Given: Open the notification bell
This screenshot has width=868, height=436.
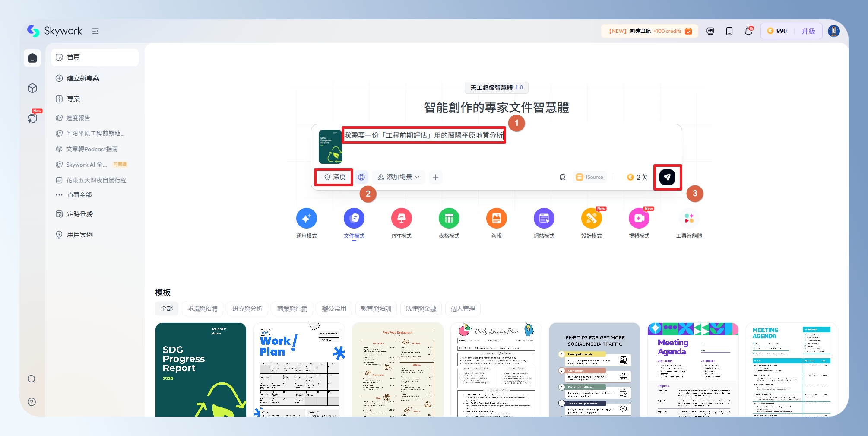Looking at the screenshot, I should (x=748, y=31).
